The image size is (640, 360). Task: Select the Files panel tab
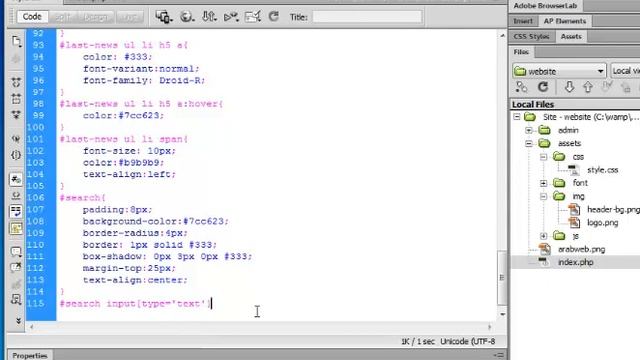point(522,52)
